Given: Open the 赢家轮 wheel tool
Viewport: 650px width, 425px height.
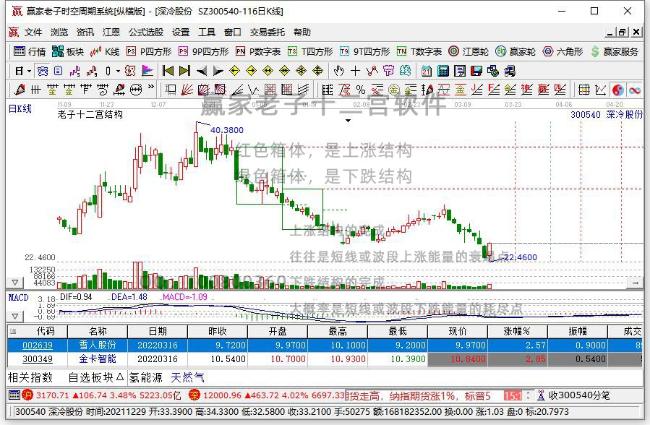Looking at the screenshot, I should (x=516, y=51).
